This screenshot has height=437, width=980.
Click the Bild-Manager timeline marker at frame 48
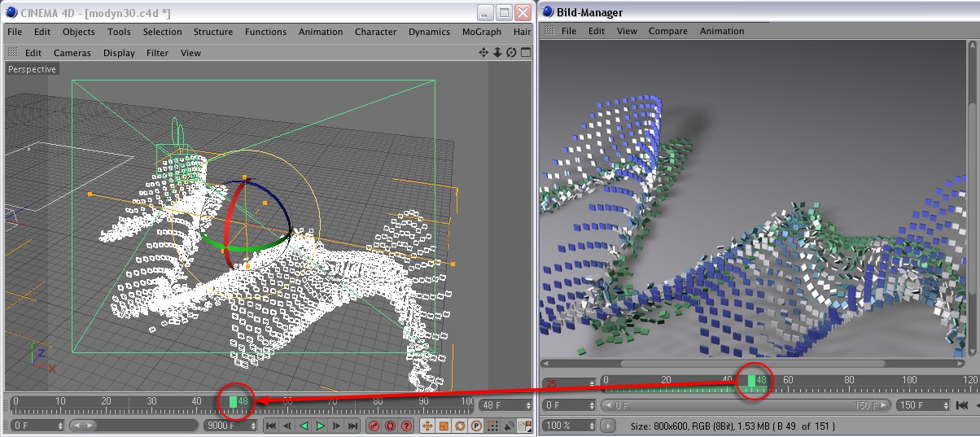click(x=751, y=380)
